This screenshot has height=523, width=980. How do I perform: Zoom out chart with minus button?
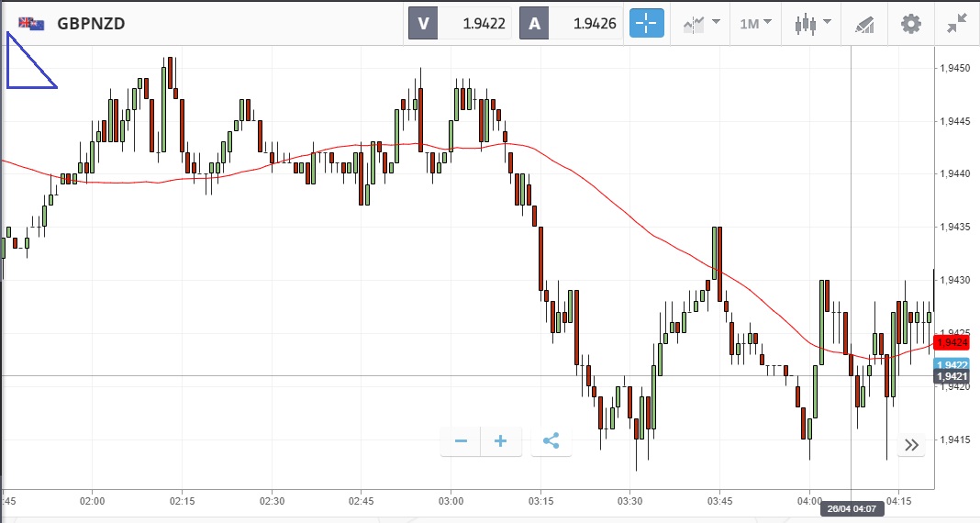pyautogui.click(x=461, y=441)
